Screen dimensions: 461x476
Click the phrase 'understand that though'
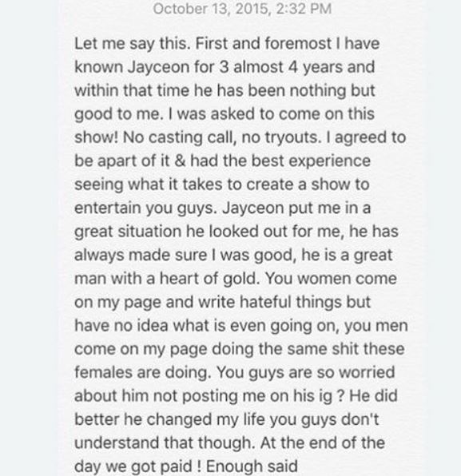point(165,443)
